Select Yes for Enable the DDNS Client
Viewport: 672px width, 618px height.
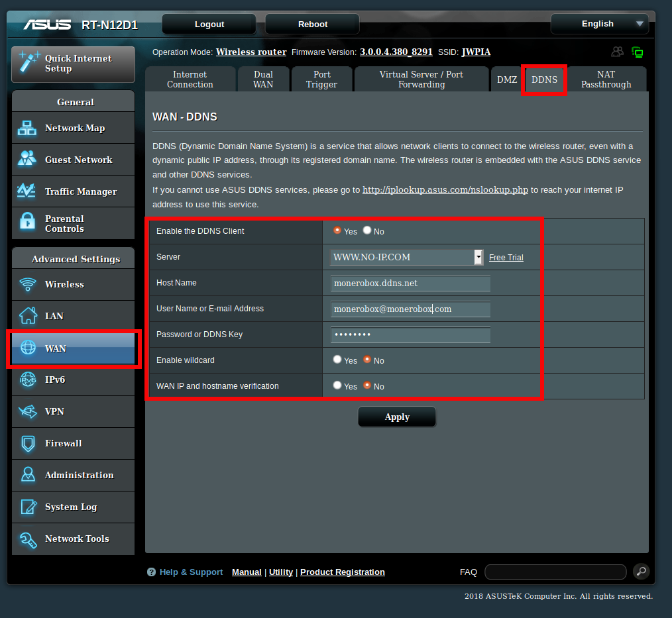click(x=337, y=231)
